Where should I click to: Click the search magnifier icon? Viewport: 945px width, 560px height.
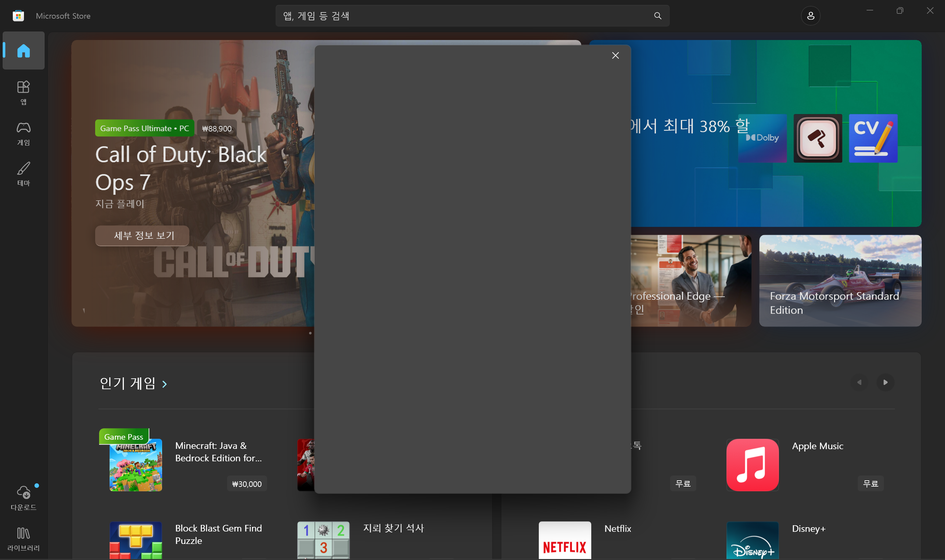point(658,16)
